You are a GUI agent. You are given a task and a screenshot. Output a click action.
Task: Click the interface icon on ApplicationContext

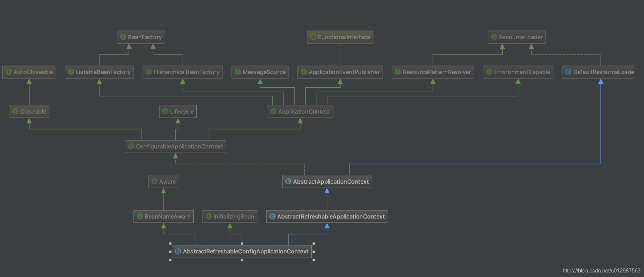273,111
